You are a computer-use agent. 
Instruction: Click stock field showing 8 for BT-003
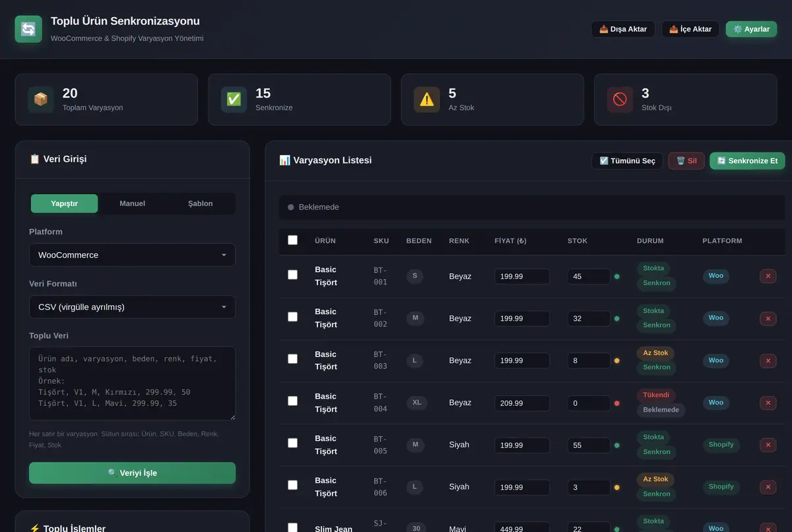point(589,361)
